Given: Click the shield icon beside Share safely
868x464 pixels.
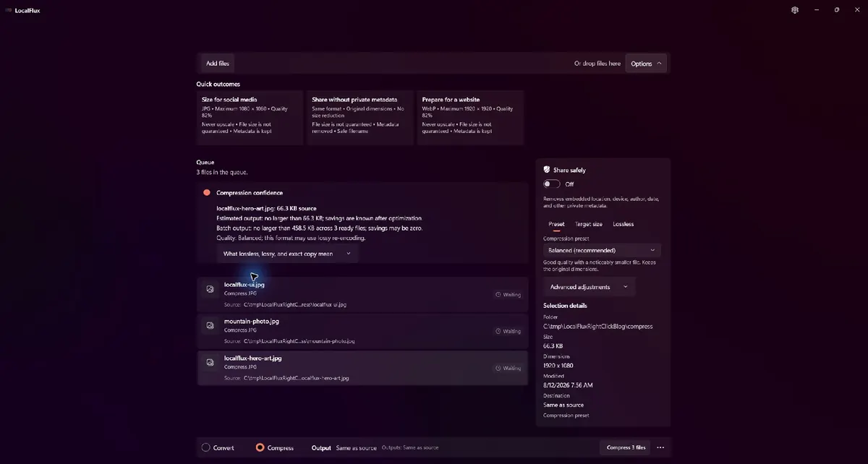Looking at the screenshot, I should tap(548, 170).
